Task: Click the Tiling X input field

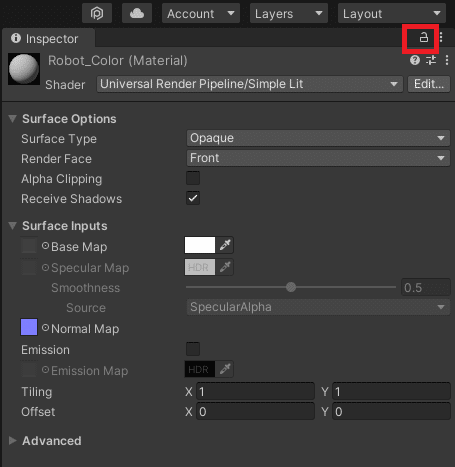Action: [x=255, y=392]
